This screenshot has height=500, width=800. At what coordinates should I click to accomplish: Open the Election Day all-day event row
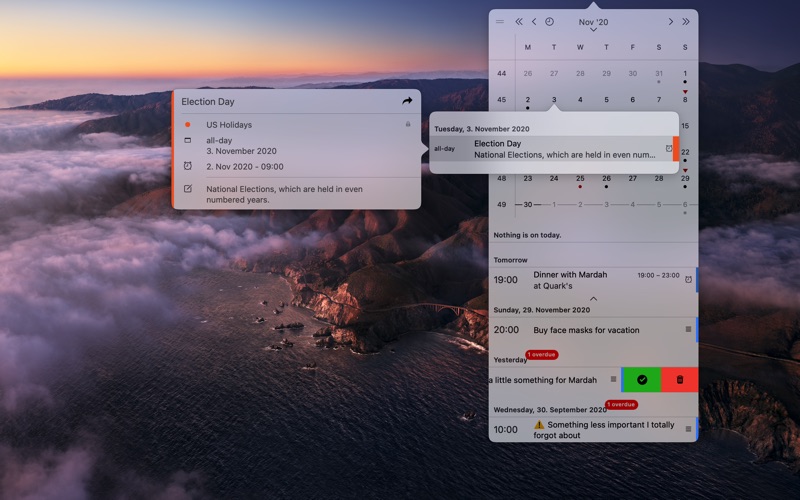tap(554, 149)
